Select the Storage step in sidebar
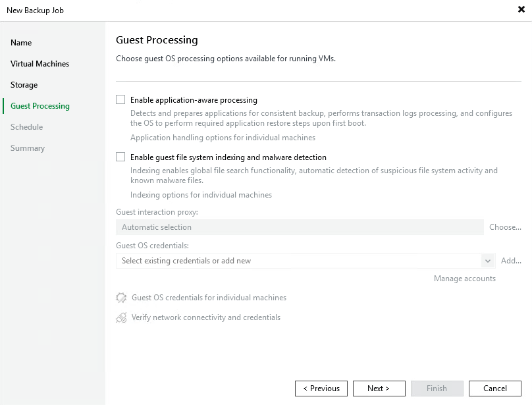The height and width of the screenshot is (405, 532). coord(24,84)
